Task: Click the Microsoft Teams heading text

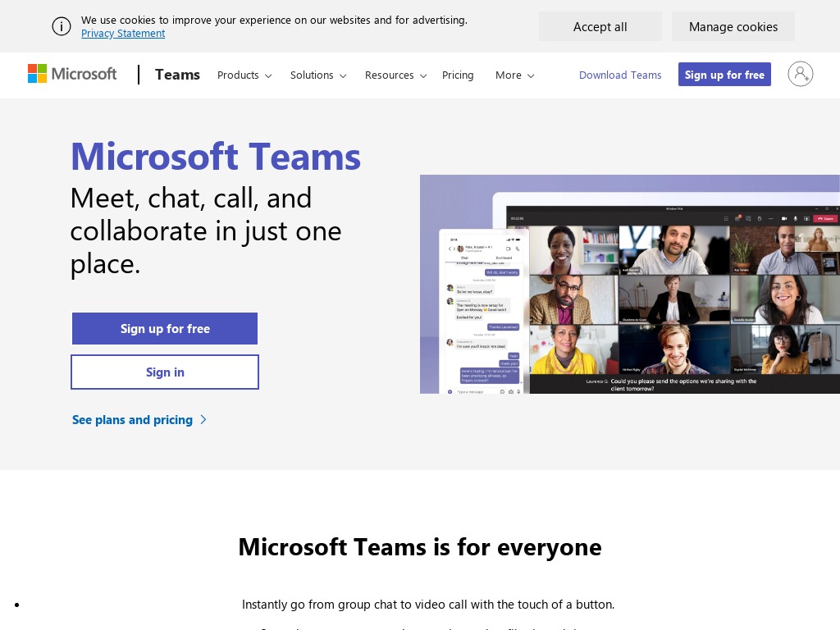Action: (216, 157)
